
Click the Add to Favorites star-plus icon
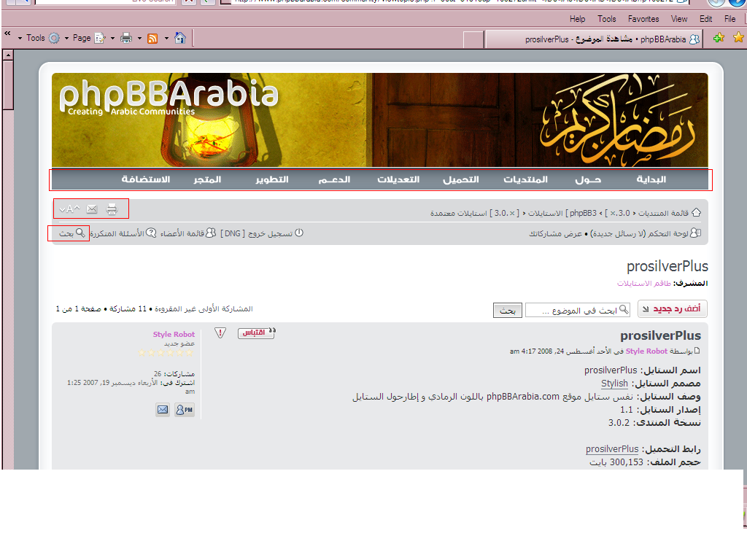[x=719, y=38]
